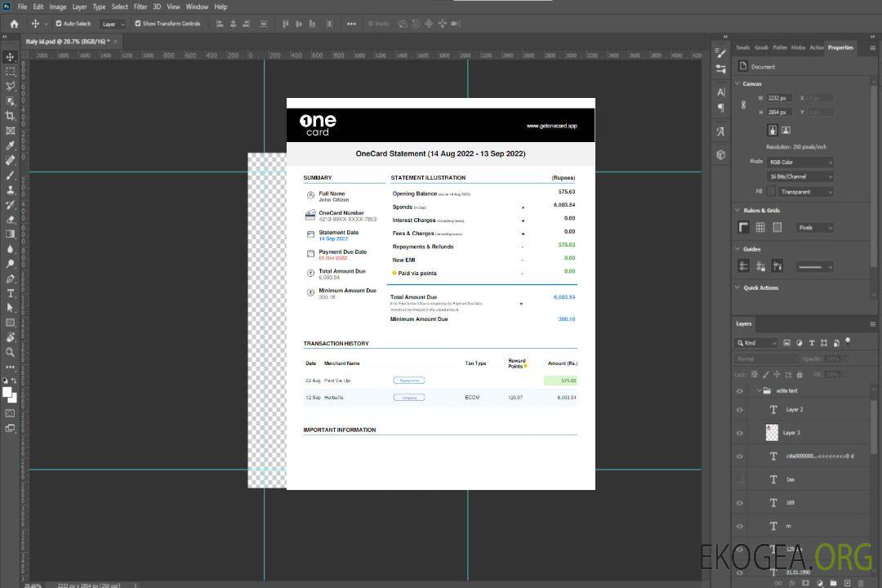Click the Fill color swatch in Properties
Viewport: 882px width, 588px height.
click(x=771, y=192)
